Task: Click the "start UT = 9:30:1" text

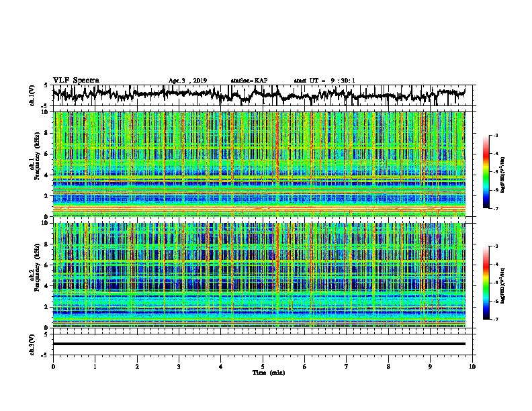Action: pos(324,81)
